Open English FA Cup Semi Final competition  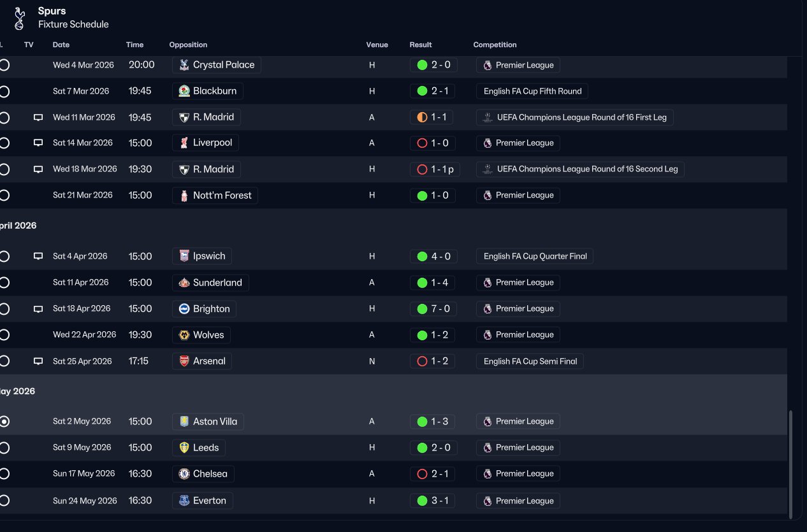[530, 361]
